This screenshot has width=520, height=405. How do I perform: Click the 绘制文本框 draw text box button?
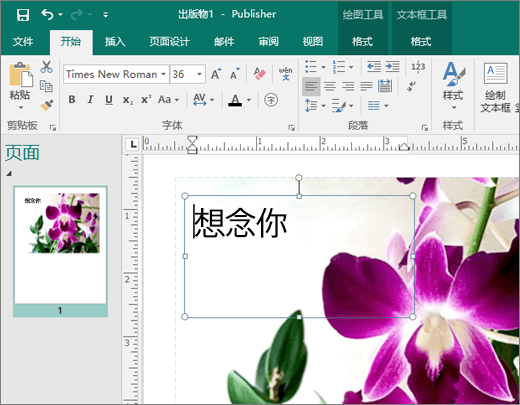(x=496, y=87)
